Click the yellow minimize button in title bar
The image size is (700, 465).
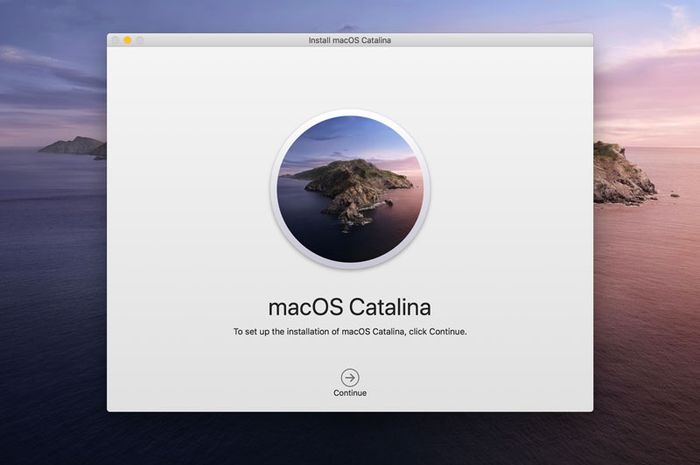click(128, 40)
